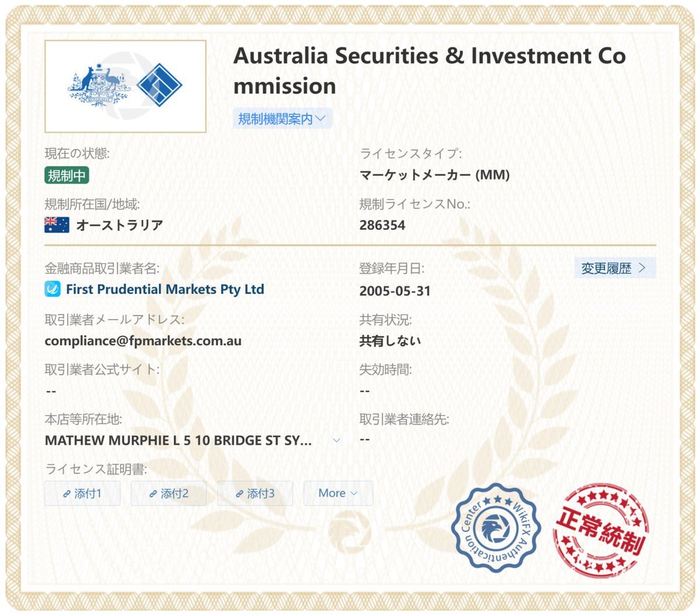Expand the full head office address chevron
This screenshot has width=700, height=615.
coord(337,440)
